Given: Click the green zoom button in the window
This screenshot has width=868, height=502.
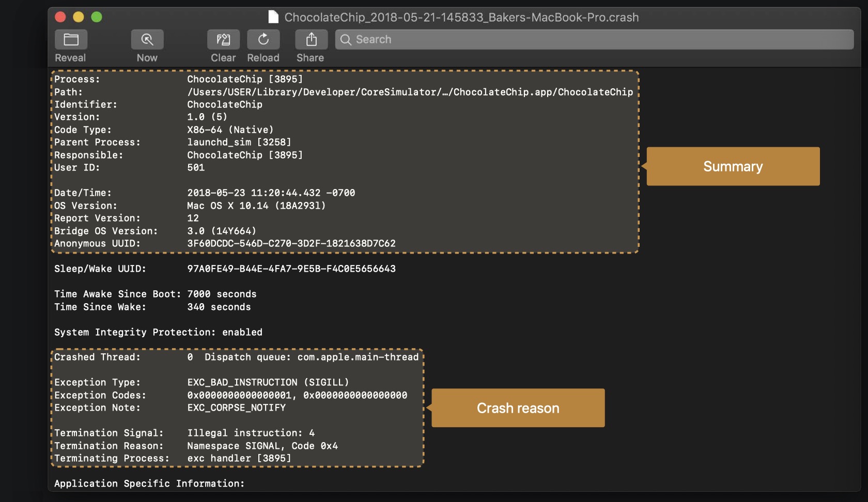Looking at the screenshot, I should click(96, 17).
